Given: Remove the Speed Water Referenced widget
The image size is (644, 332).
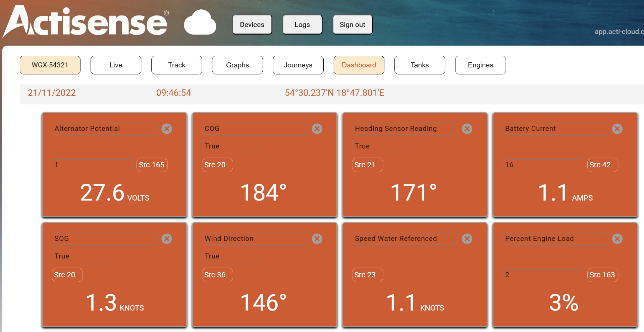Looking at the screenshot, I should (467, 239).
